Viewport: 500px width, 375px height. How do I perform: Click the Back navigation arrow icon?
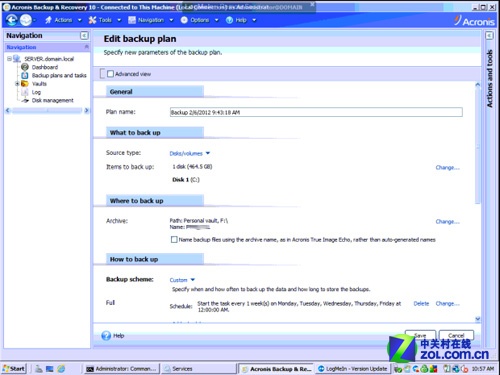click(12, 20)
